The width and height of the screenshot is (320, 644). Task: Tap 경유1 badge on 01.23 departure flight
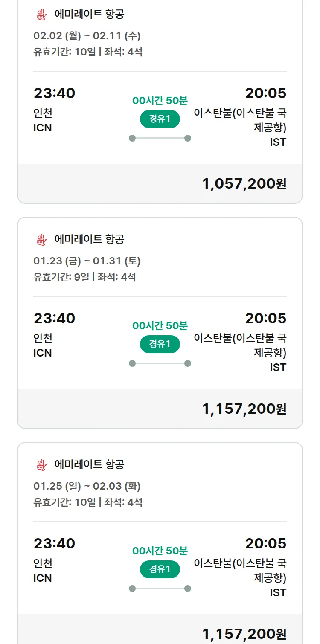[160, 344]
